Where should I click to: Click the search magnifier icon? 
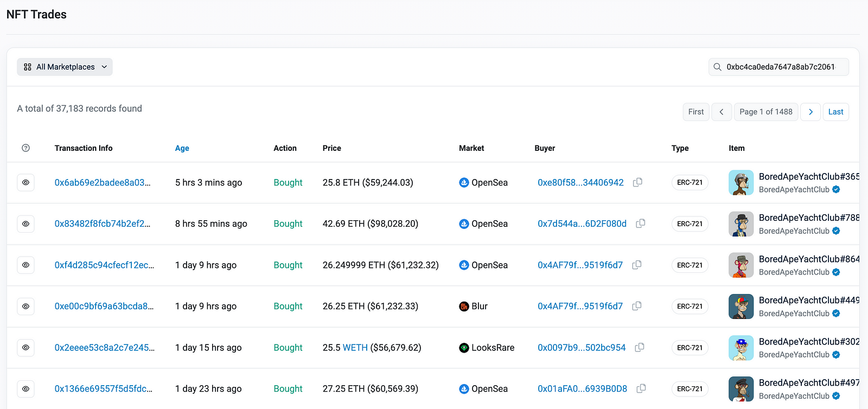pyautogui.click(x=717, y=67)
